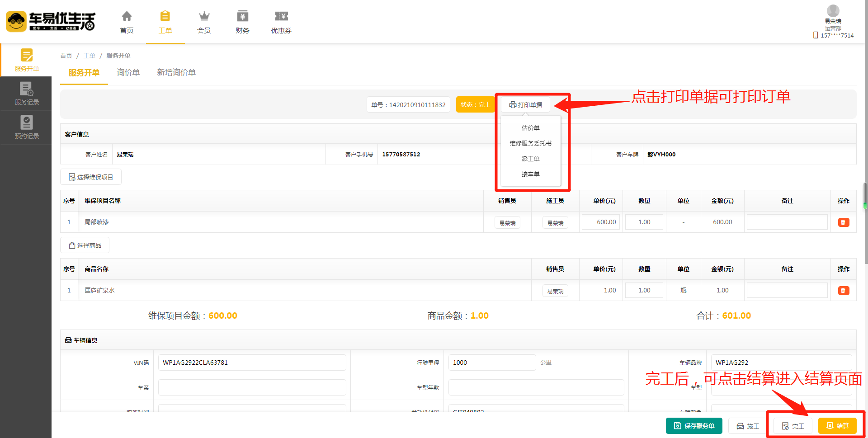Click the 匡庐矿泉水 product name
Image resolution: width=868 pixels, height=438 pixels.
pyautogui.click(x=99, y=290)
